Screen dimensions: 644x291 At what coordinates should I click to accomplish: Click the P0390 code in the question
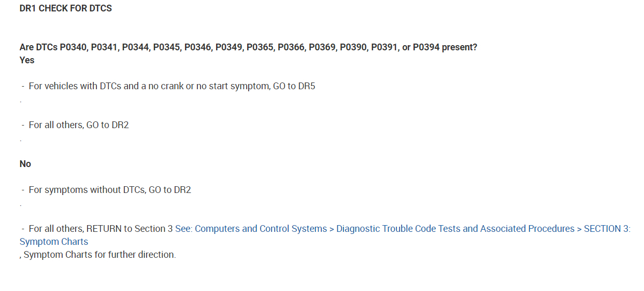pos(354,47)
